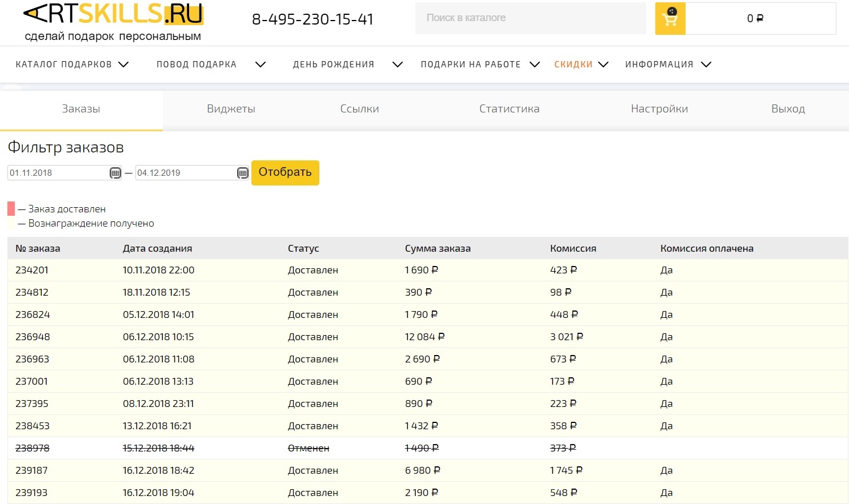The width and height of the screenshot is (849, 504).
Task: Click order sum 6 980 ₽
Action: [423, 470]
